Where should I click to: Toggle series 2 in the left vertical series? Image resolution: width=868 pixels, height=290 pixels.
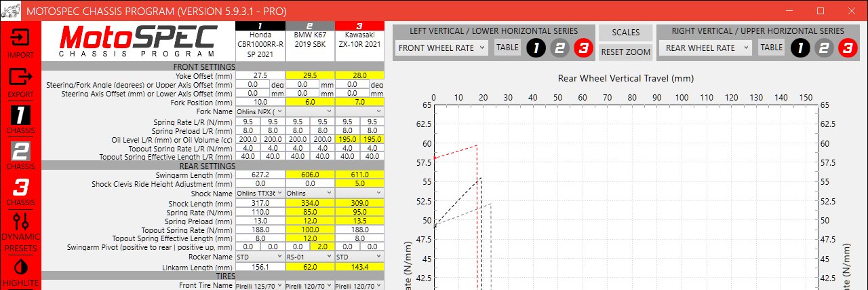[x=559, y=48]
